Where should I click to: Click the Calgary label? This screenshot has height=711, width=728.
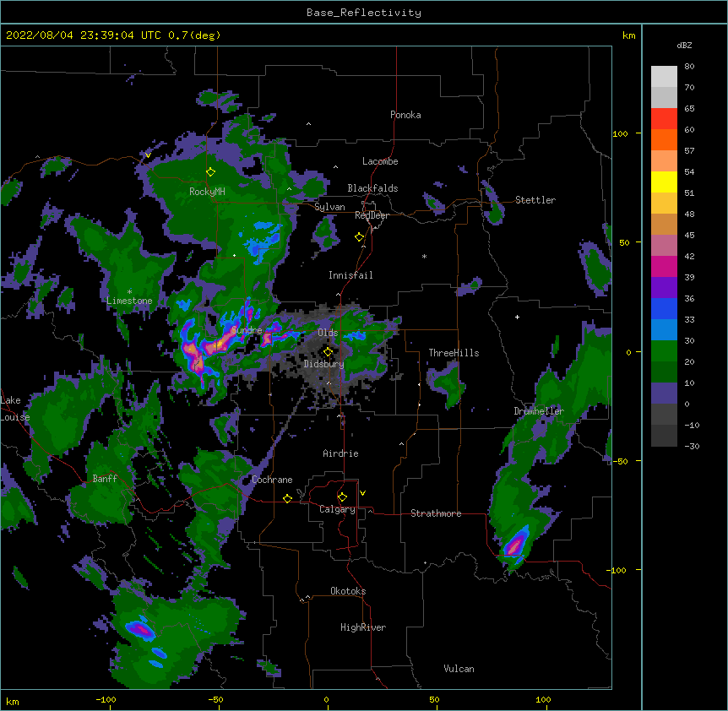337,509
